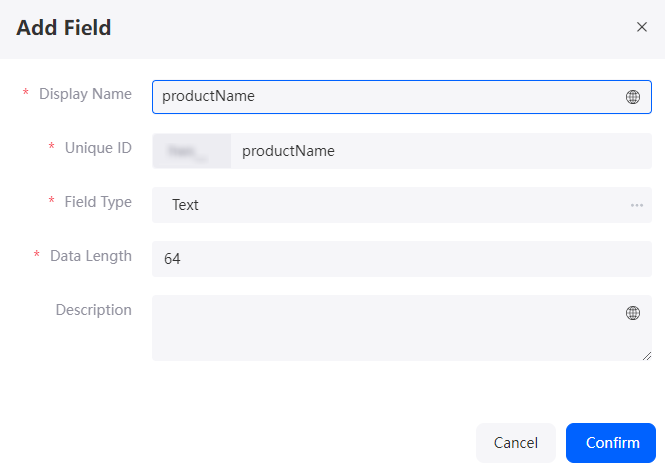Click the Data Length field showing 64

(402, 259)
